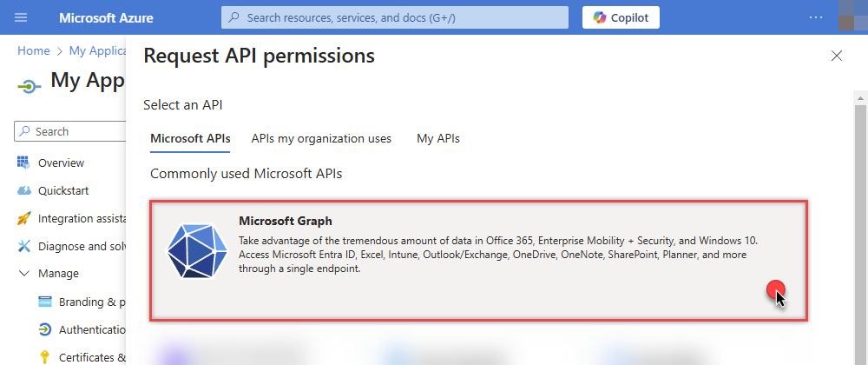Image resolution: width=868 pixels, height=365 pixels.
Task: Focus the search resources, services, and docs box
Action: click(x=395, y=17)
